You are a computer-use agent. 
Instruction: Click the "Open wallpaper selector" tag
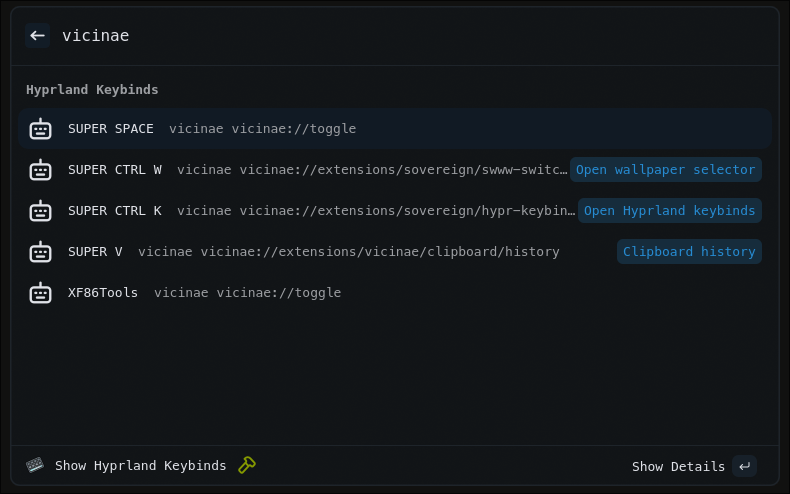pyautogui.click(x=666, y=170)
